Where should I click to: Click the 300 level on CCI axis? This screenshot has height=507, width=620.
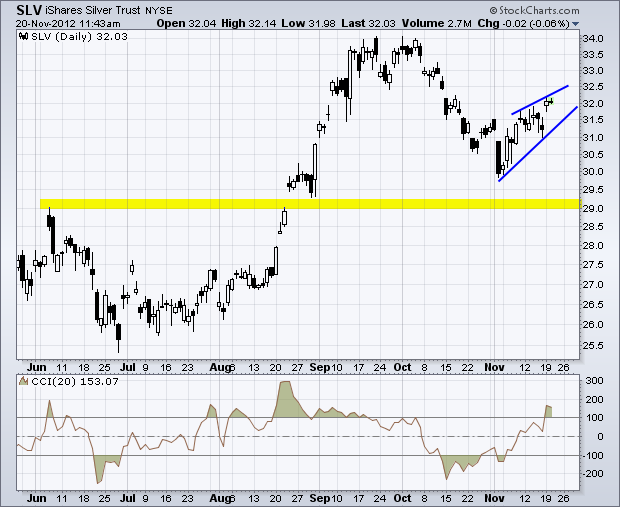pos(595,381)
